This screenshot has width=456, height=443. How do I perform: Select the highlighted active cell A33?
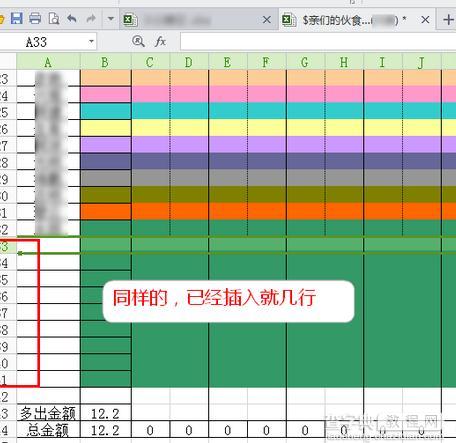point(48,245)
